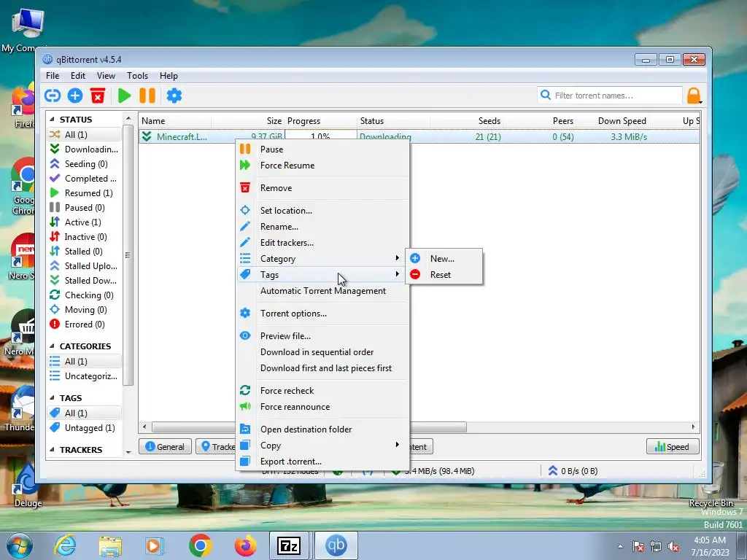Select Preview file... entry
This screenshot has width=747, height=560.
coord(322,335)
